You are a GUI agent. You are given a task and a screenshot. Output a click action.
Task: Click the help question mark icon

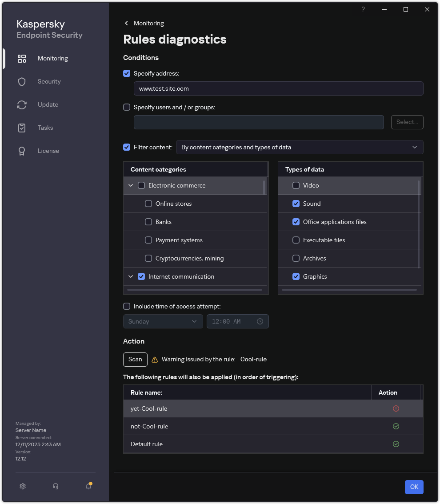tap(363, 9)
